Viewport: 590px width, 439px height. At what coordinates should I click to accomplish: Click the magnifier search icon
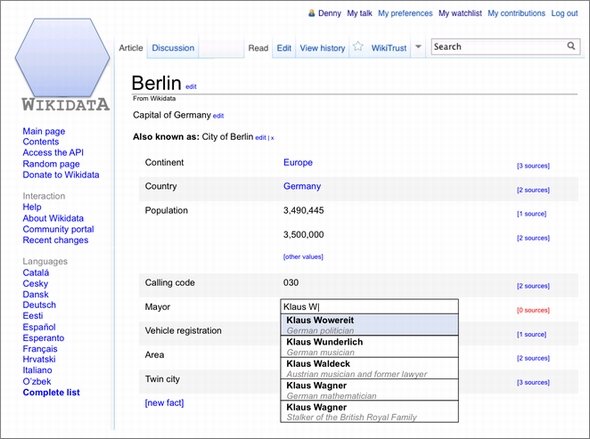(x=571, y=46)
